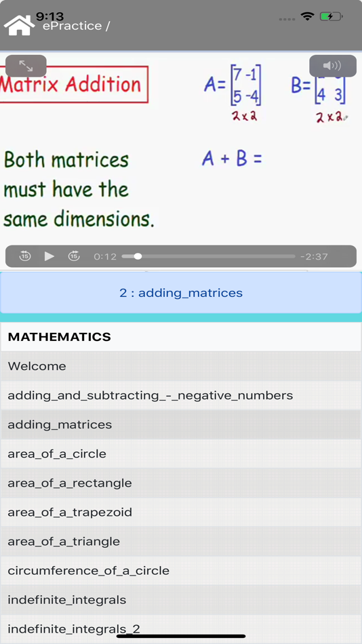Screen dimensions: 362x644
Task: Open adding_and_subtracting_-_negative_numbers lesson
Action: 181,395
